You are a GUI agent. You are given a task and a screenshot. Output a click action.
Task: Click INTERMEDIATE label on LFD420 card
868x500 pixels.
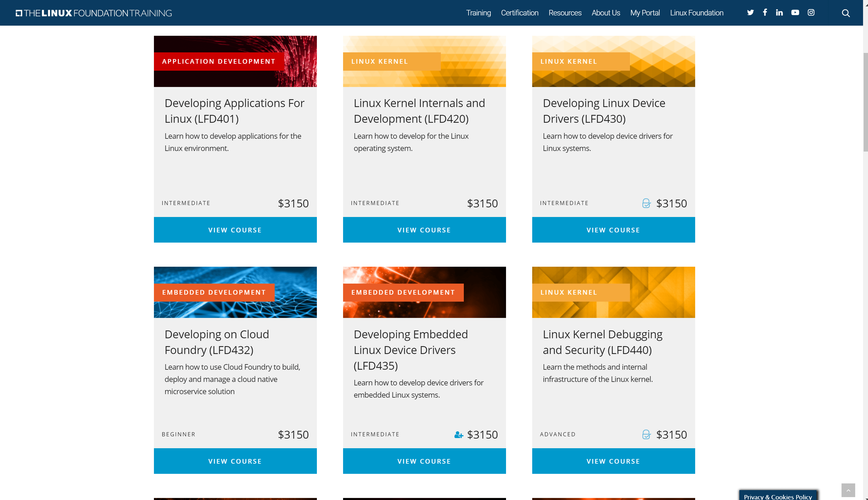[x=375, y=203]
